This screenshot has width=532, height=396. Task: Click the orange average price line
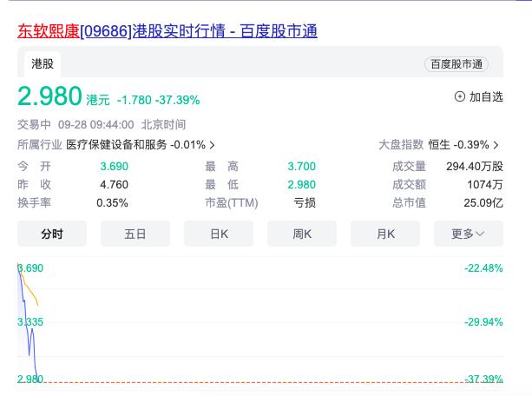coord(31,292)
